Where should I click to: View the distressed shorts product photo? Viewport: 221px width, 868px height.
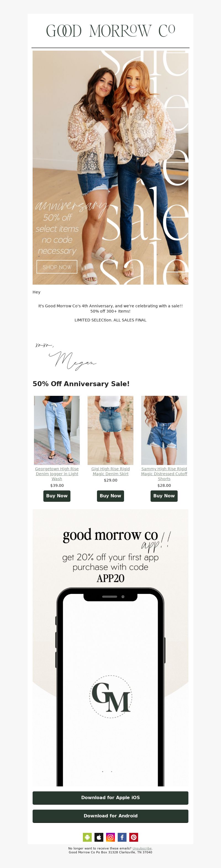(x=164, y=430)
